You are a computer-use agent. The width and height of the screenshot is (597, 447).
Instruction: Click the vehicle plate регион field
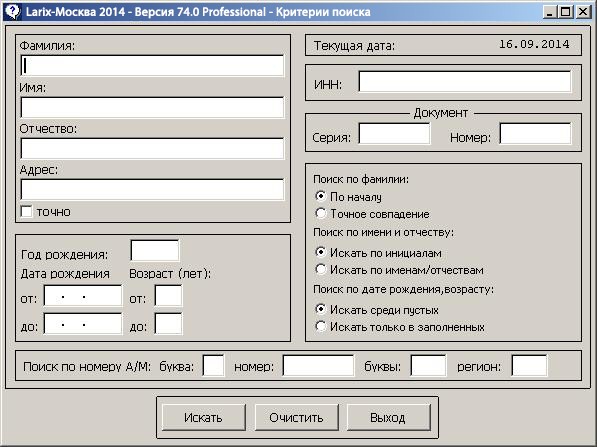click(x=529, y=366)
